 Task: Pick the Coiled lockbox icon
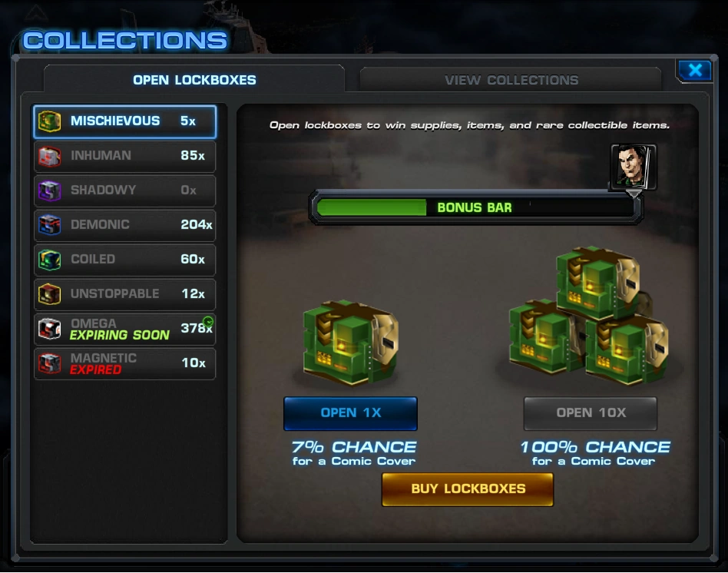(x=49, y=260)
